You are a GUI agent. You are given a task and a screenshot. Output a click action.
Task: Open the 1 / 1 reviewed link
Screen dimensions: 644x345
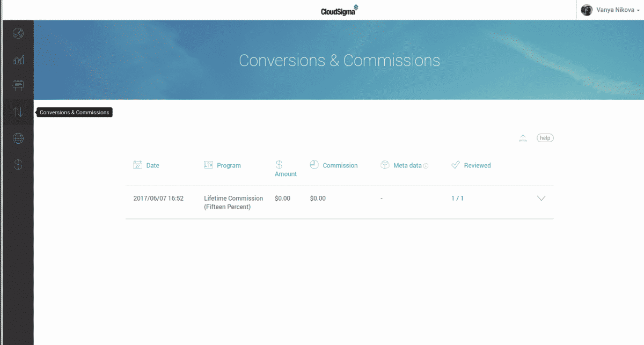tap(457, 198)
